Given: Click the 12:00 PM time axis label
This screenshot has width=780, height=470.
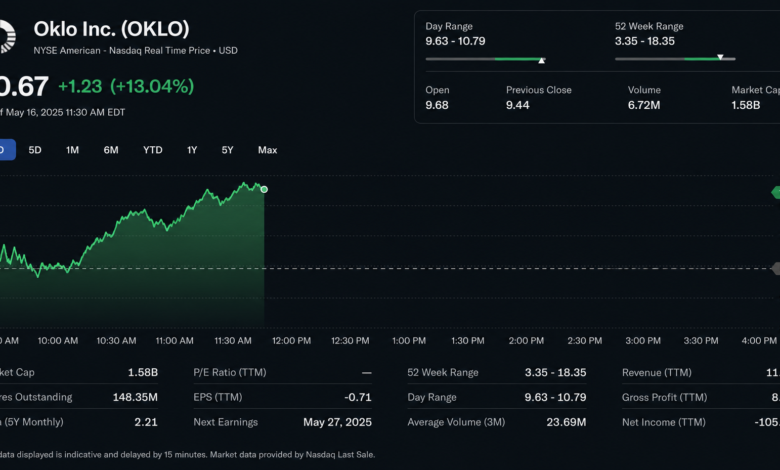Looking at the screenshot, I should pyautogui.click(x=292, y=341).
